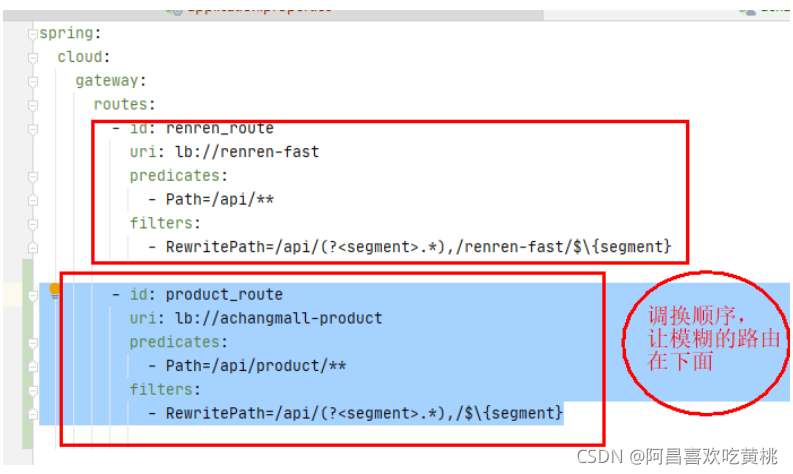Viewport: 793px width, 474px height.
Task: Fold the renren_route id block
Action: 33,129
